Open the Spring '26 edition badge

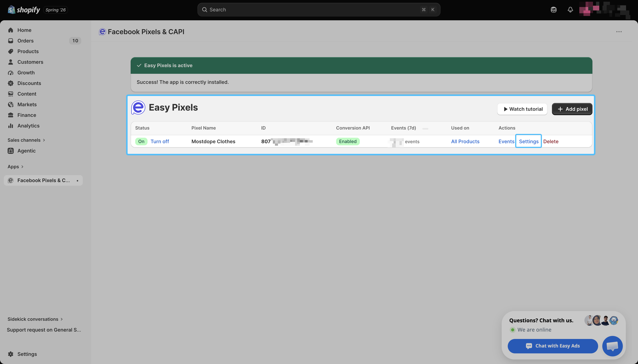tap(56, 10)
